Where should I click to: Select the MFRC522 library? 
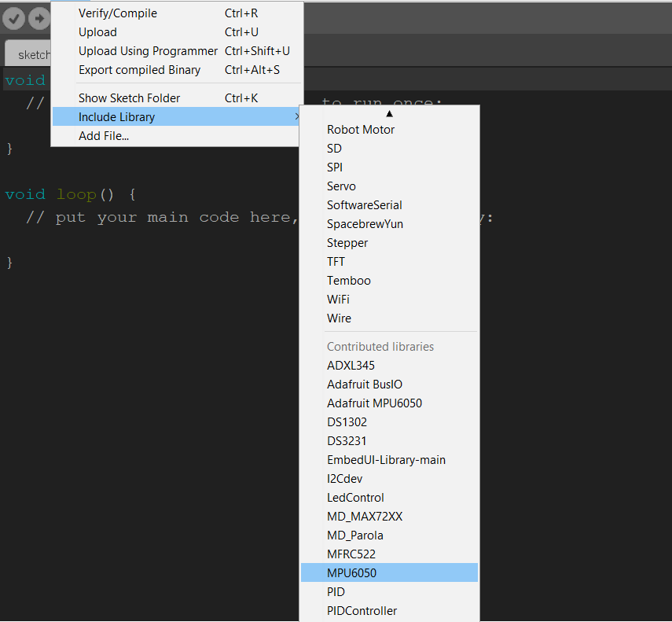(389, 554)
